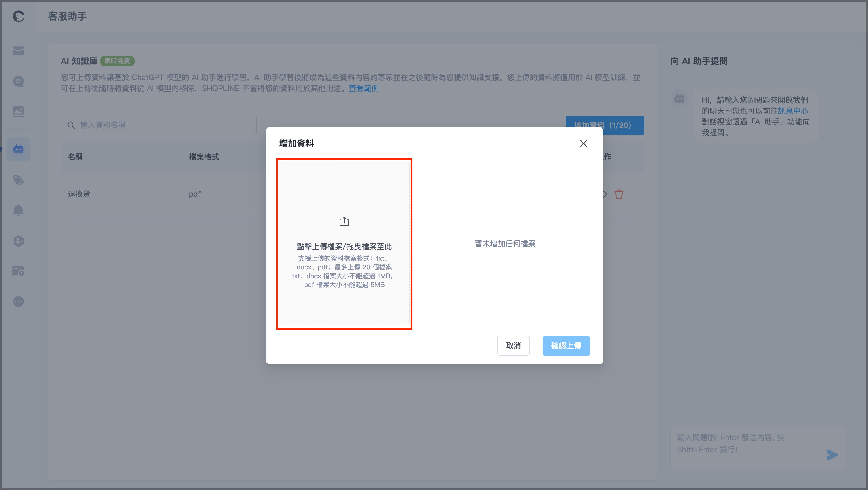Click 取消 to cancel the upload

click(513, 345)
